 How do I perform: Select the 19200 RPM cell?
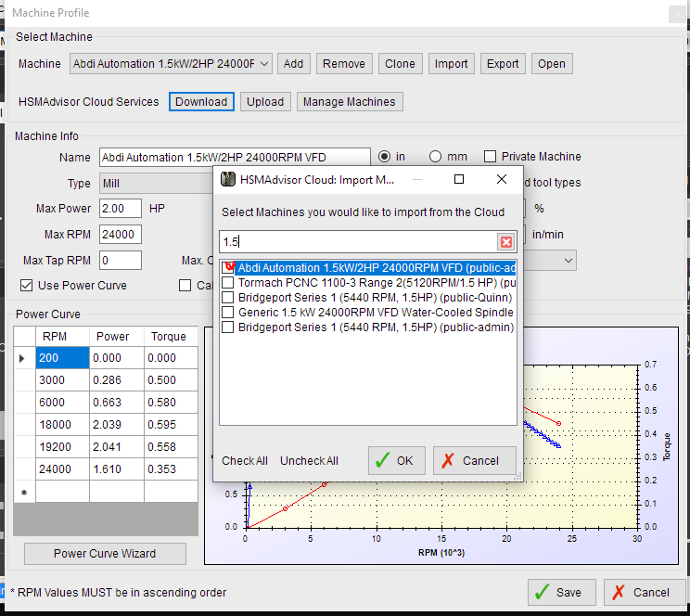point(62,447)
